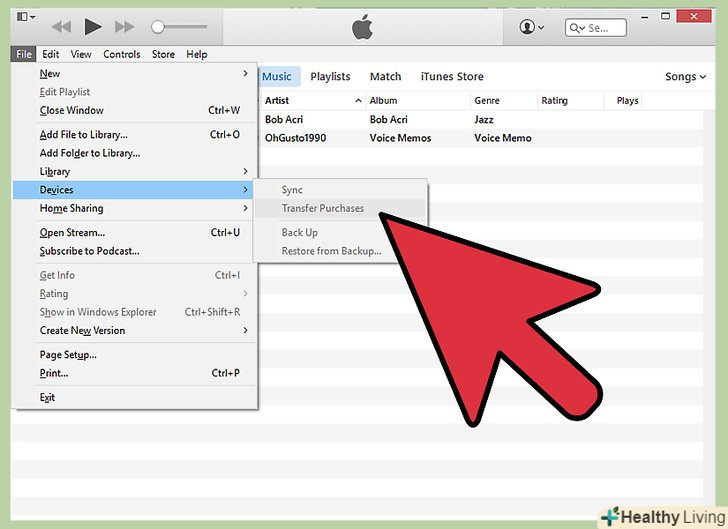Click the Artist column sort arrow
The width and height of the screenshot is (728, 529).
(358, 101)
